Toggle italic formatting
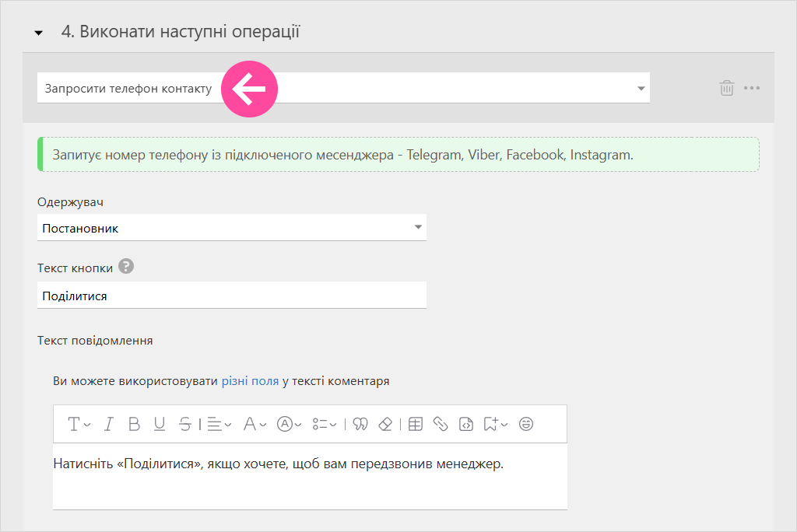 109,424
